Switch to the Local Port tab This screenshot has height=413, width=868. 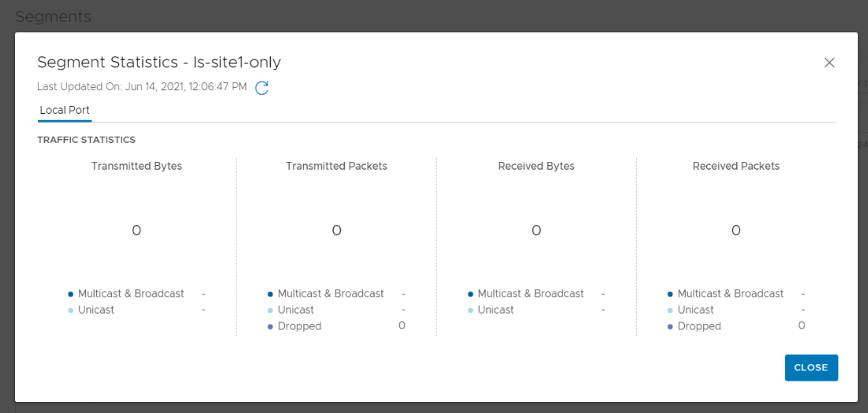65,111
